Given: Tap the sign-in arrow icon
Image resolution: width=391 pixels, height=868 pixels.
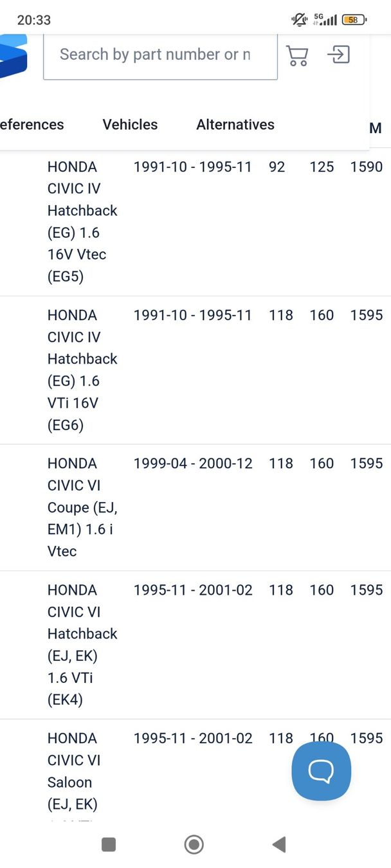Looking at the screenshot, I should click(x=338, y=55).
